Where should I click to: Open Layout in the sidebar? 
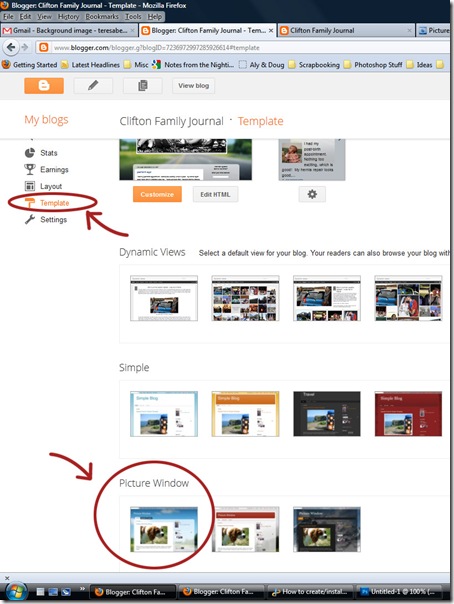coord(51,186)
